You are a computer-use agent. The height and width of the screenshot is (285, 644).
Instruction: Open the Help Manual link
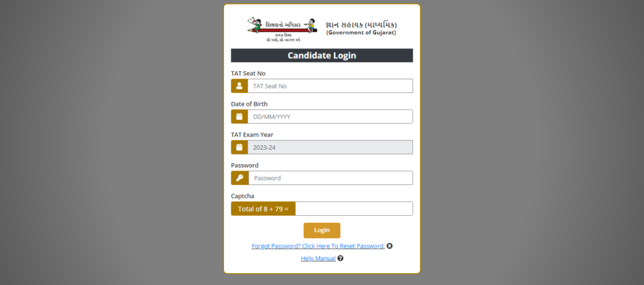(318, 259)
